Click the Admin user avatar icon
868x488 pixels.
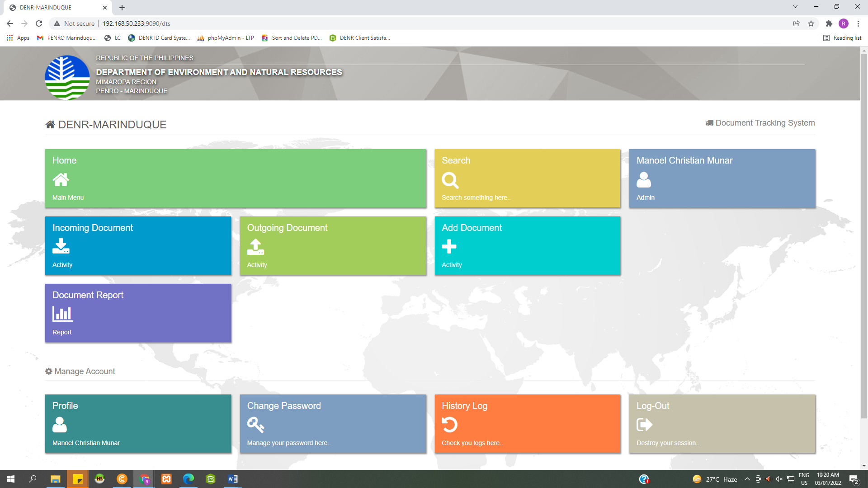pyautogui.click(x=644, y=180)
